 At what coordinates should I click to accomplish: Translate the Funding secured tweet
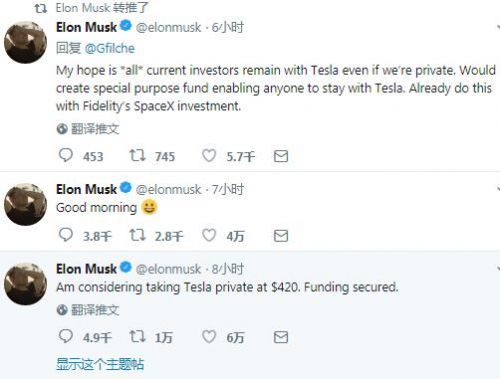(x=88, y=310)
